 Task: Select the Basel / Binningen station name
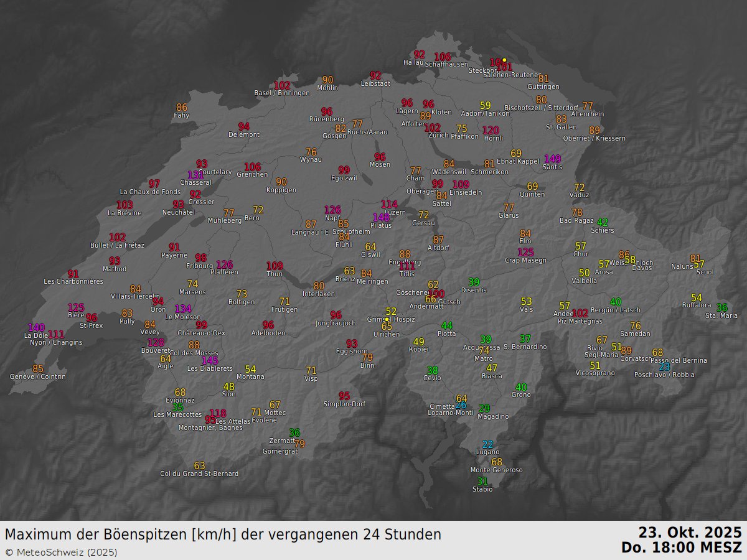click(281, 92)
